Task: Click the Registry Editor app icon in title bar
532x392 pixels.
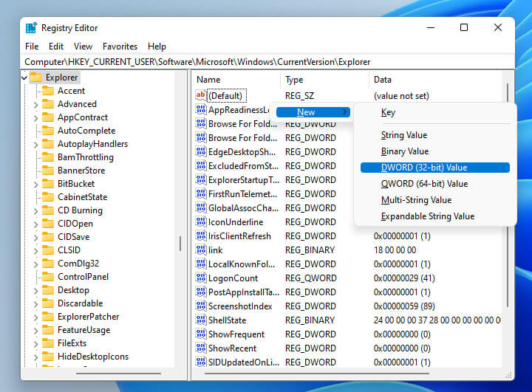Action: click(x=31, y=28)
